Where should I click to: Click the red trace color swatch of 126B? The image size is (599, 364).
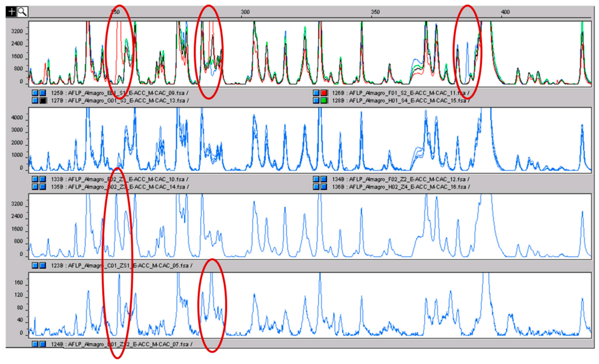click(x=324, y=93)
